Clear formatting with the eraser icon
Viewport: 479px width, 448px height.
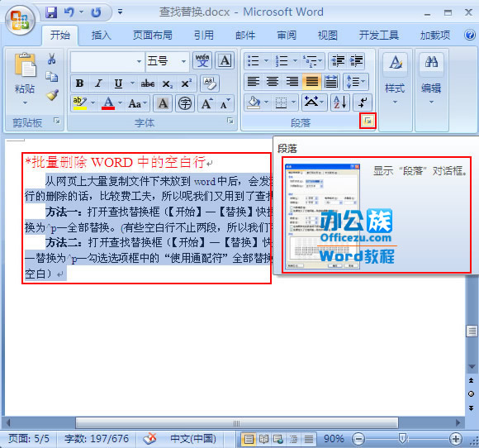(x=210, y=83)
